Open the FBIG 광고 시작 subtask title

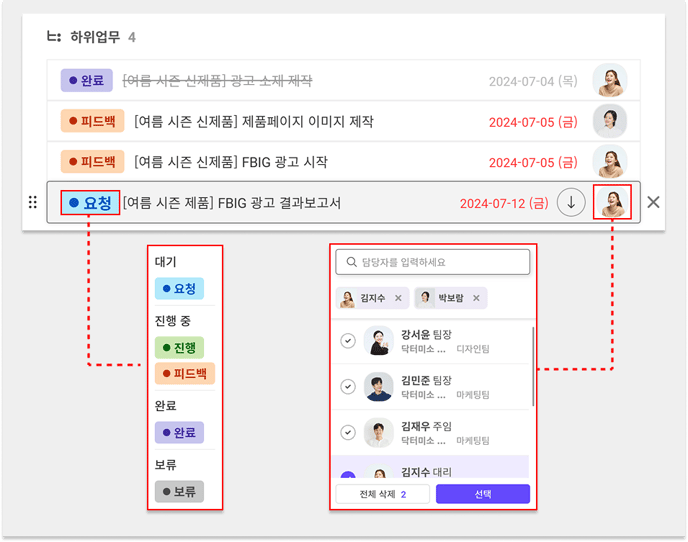(x=231, y=162)
